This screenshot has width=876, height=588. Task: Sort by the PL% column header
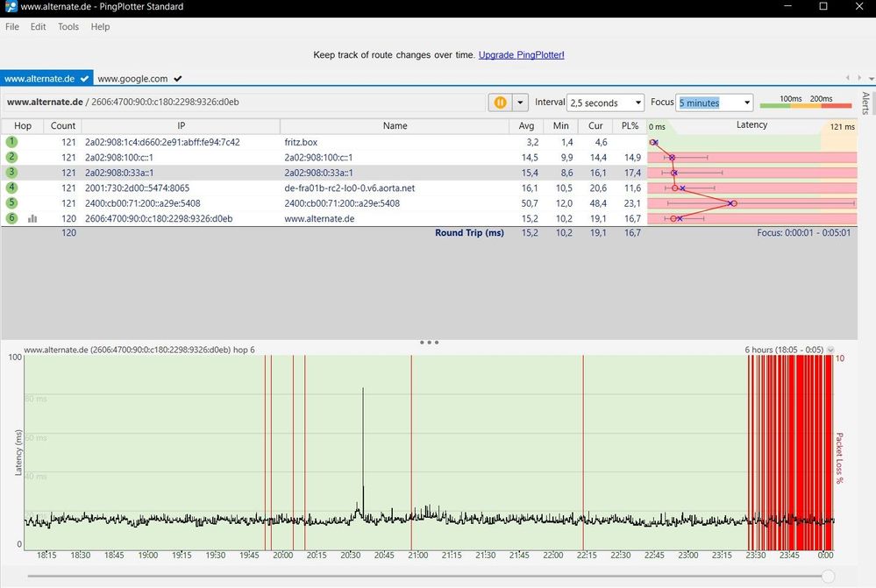(x=630, y=126)
